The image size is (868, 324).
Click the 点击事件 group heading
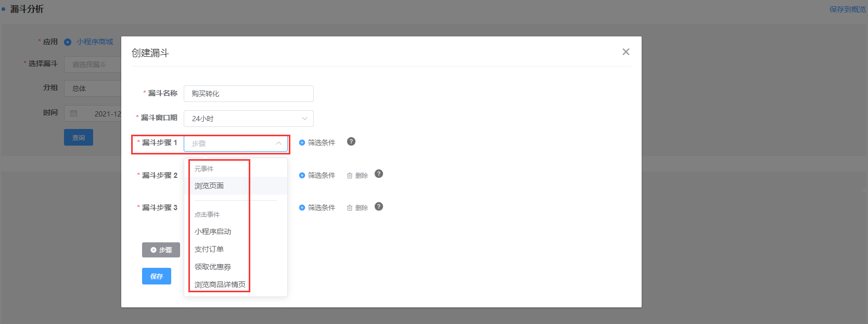coord(207,214)
